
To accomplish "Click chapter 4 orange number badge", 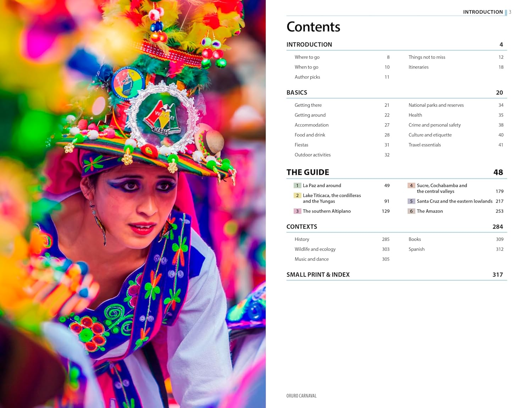I will tap(411, 185).
